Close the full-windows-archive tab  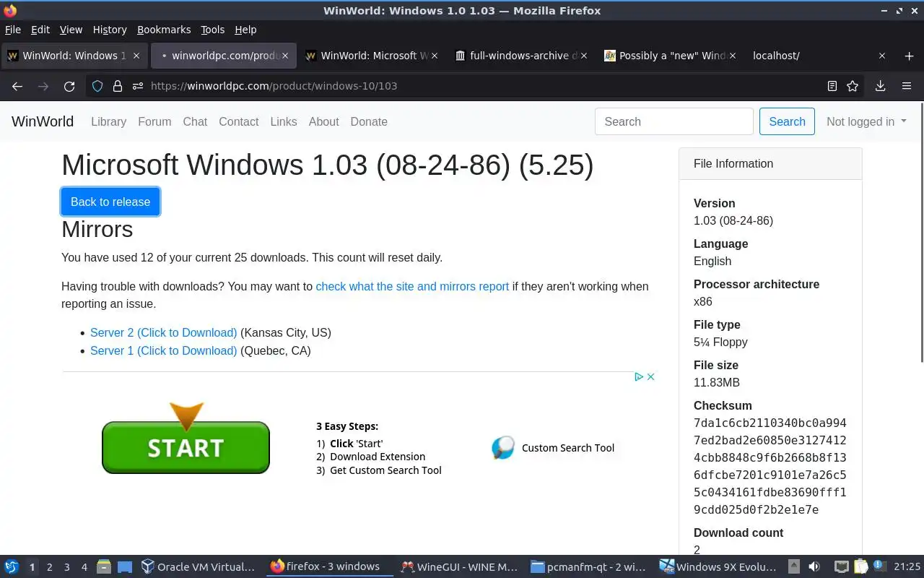click(x=584, y=56)
